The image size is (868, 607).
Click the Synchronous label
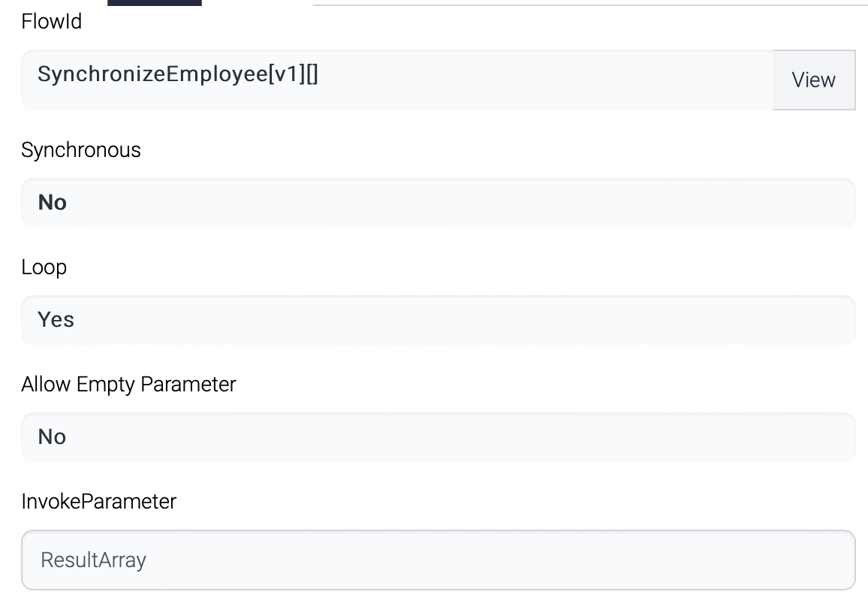[81, 150]
